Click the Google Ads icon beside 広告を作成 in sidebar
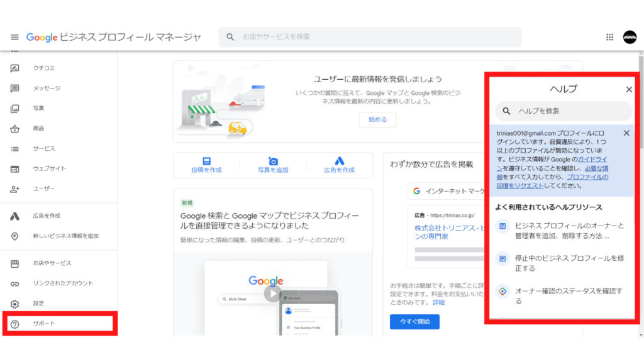Viewport: 644px width, 362px height. point(15,216)
